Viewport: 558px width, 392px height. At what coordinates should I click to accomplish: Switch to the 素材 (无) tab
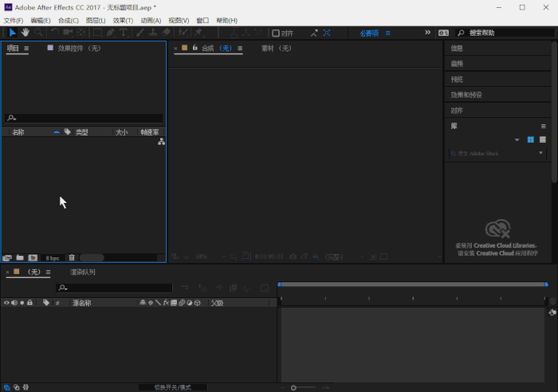point(277,49)
